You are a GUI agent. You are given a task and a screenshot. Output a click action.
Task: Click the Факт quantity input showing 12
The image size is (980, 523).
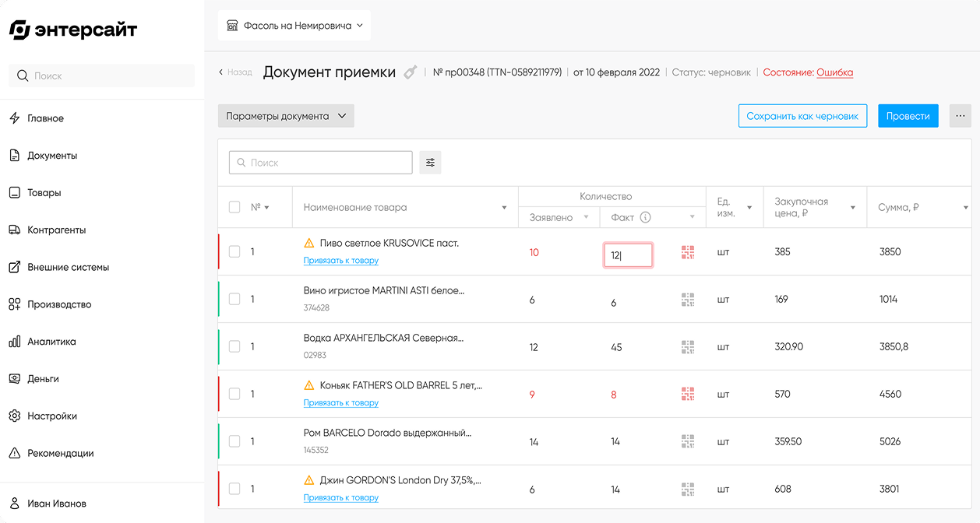[x=627, y=255]
